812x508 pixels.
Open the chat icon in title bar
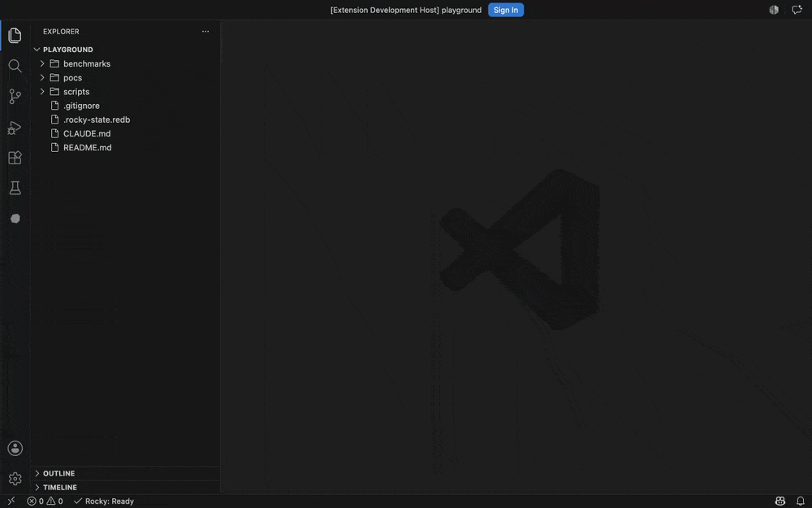(x=797, y=10)
